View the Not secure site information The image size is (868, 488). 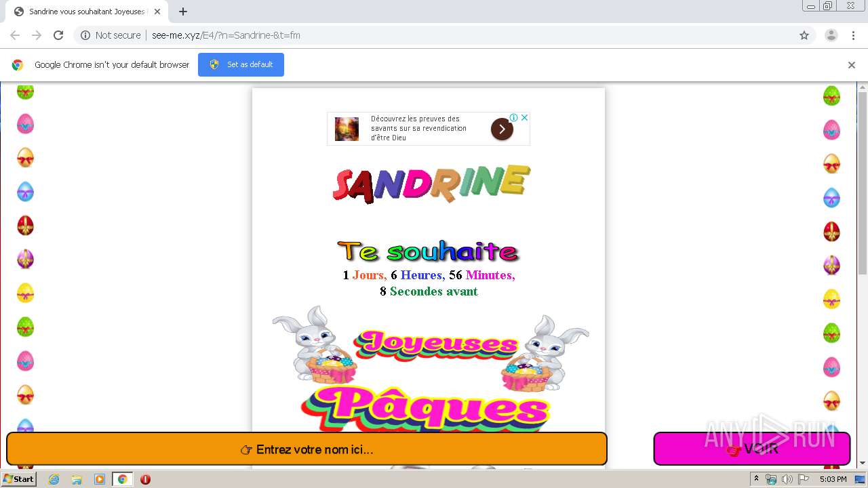point(111,35)
